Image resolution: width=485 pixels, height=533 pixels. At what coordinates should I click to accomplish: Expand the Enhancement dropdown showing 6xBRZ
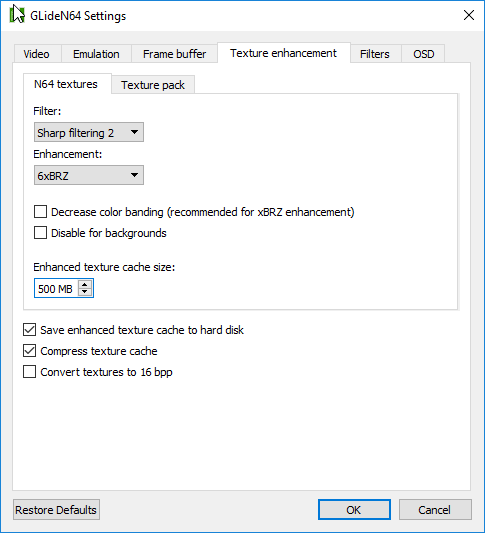point(89,175)
